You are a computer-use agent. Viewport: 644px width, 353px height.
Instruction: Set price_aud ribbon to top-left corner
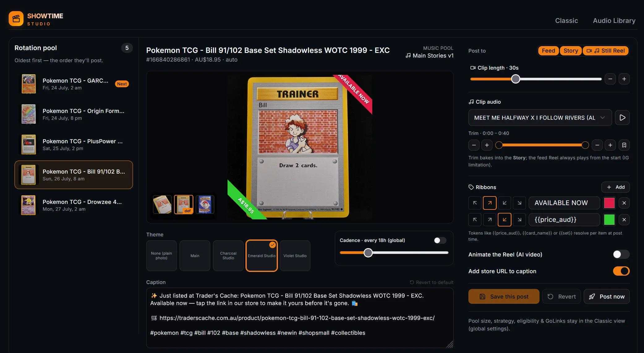(475, 220)
